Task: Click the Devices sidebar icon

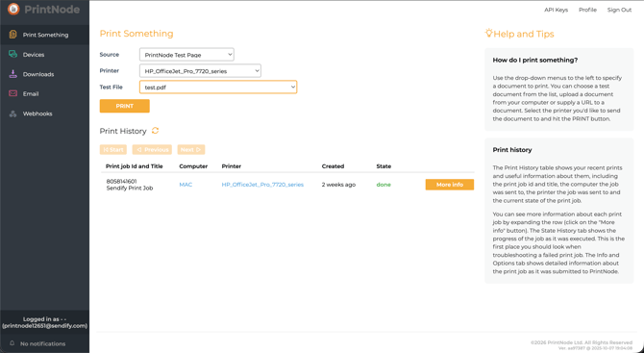Action: 13,54
